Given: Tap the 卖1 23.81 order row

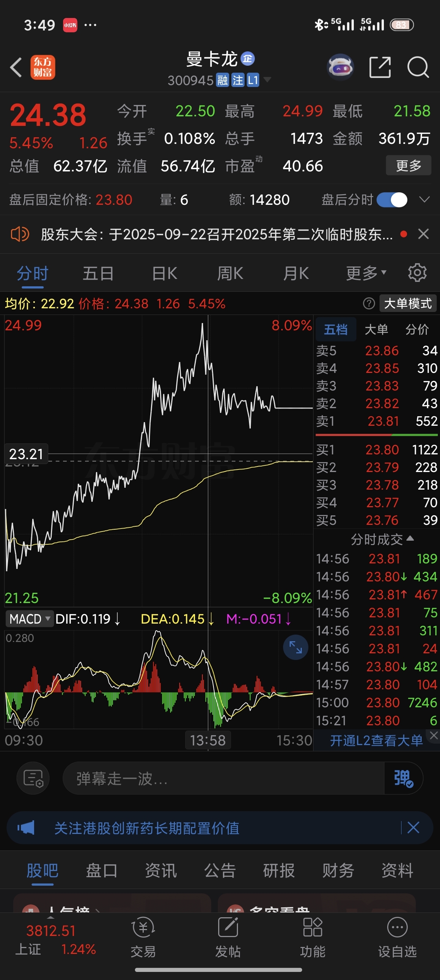Looking at the screenshot, I should 377,421.
